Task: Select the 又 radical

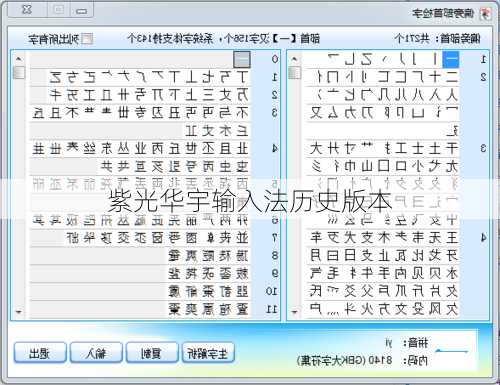Action: point(316,113)
